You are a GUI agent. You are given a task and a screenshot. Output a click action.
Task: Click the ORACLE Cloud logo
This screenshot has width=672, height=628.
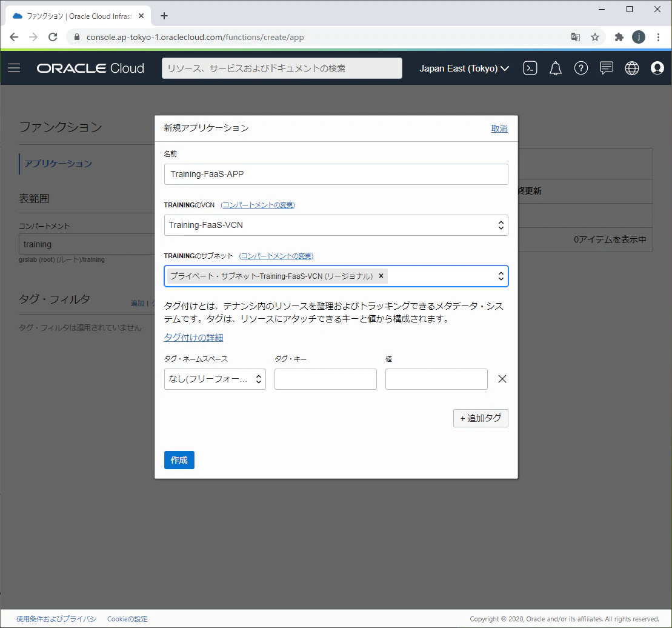[x=90, y=68]
